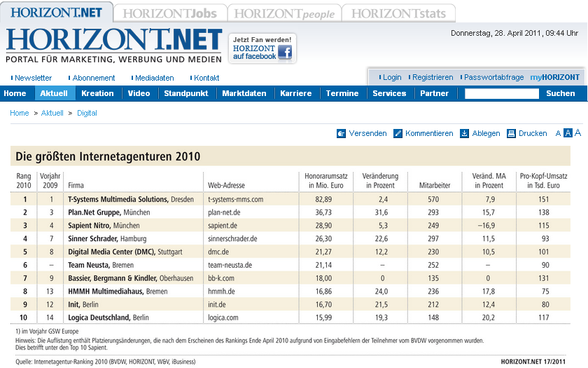Open HORIZONT Facebook fan badge
The image size is (588, 368).
pos(262,48)
